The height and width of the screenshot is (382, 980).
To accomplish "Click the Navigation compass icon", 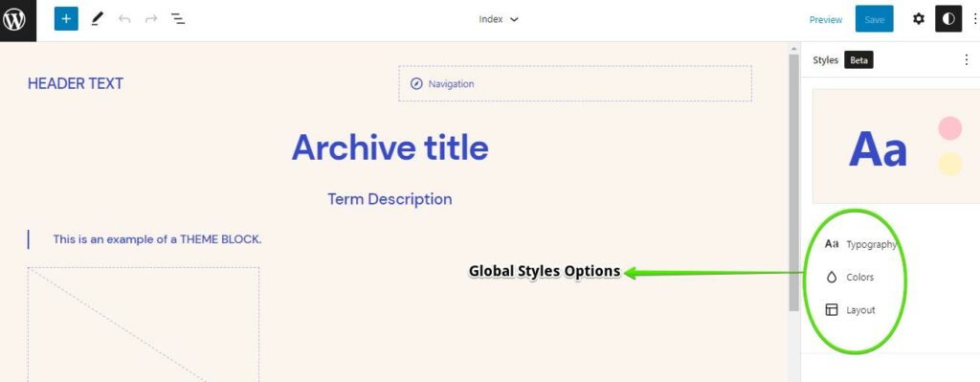I will click(x=416, y=84).
